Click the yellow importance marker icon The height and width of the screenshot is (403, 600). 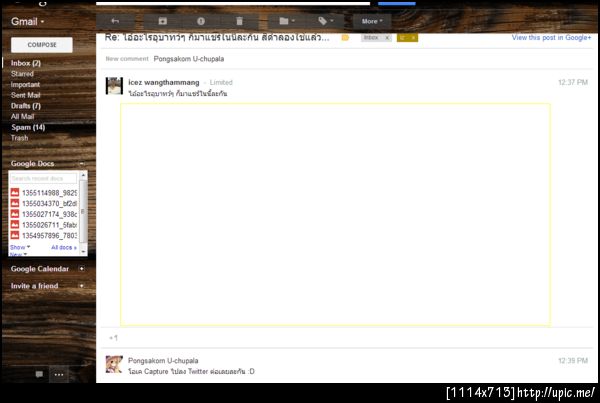[x=345, y=38]
